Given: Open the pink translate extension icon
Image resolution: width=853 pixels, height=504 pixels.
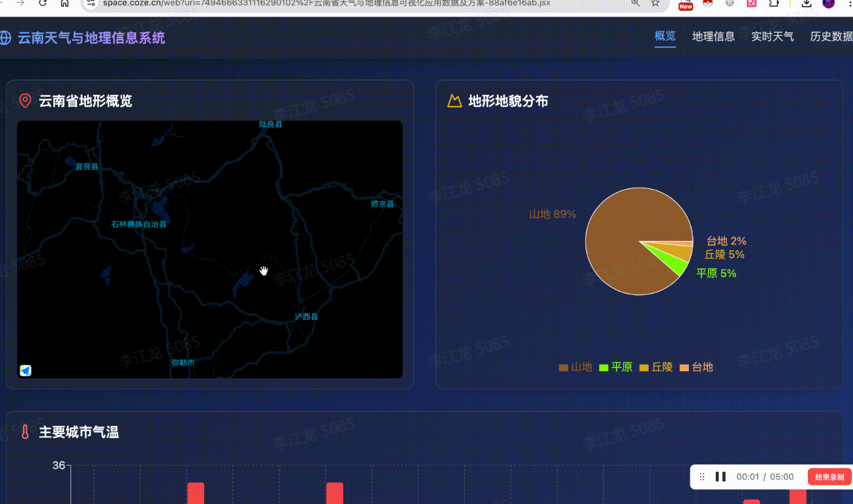Looking at the screenshot, I should (x=752, y=3).
